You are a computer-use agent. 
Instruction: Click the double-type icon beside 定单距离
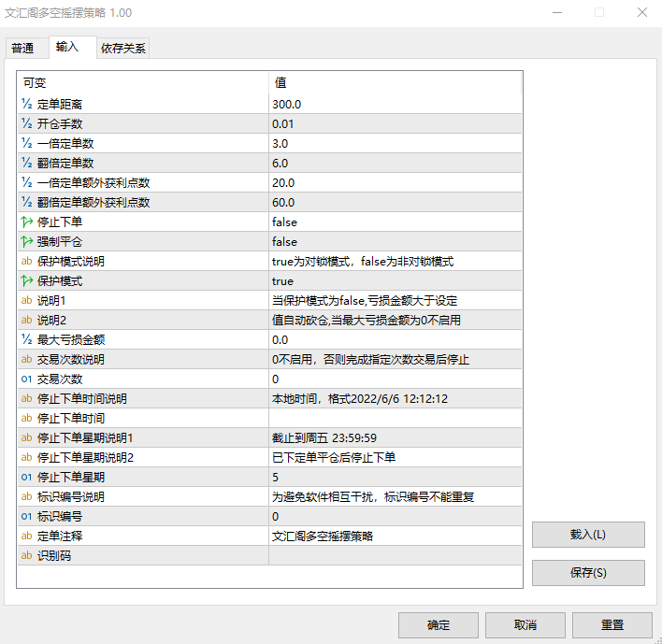(27, 104)
